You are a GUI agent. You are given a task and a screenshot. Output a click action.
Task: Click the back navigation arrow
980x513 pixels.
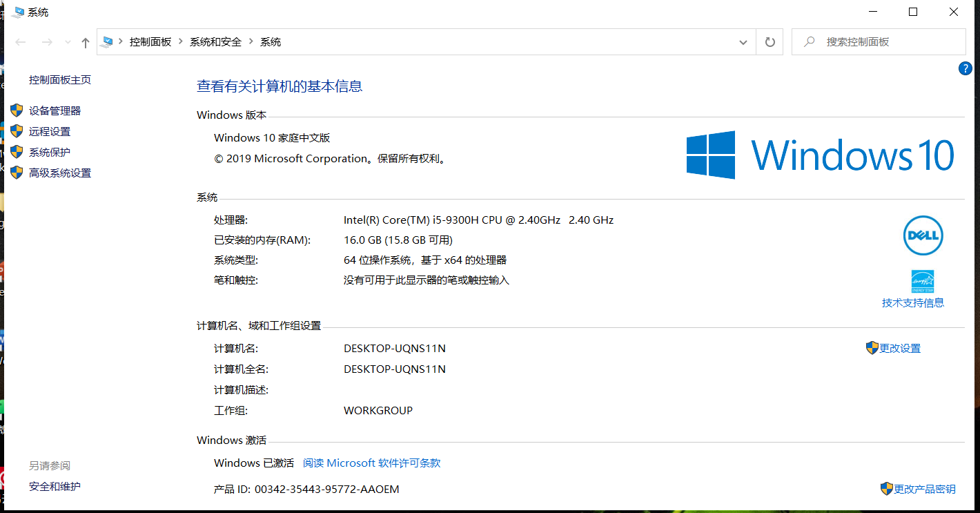(x=21, y=43)
